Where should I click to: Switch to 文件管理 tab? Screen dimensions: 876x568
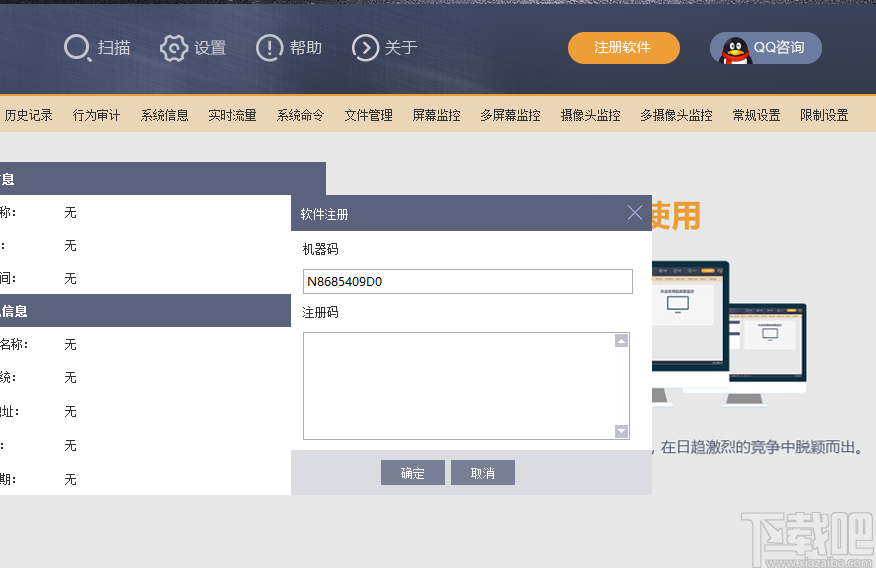coord(368,115)
